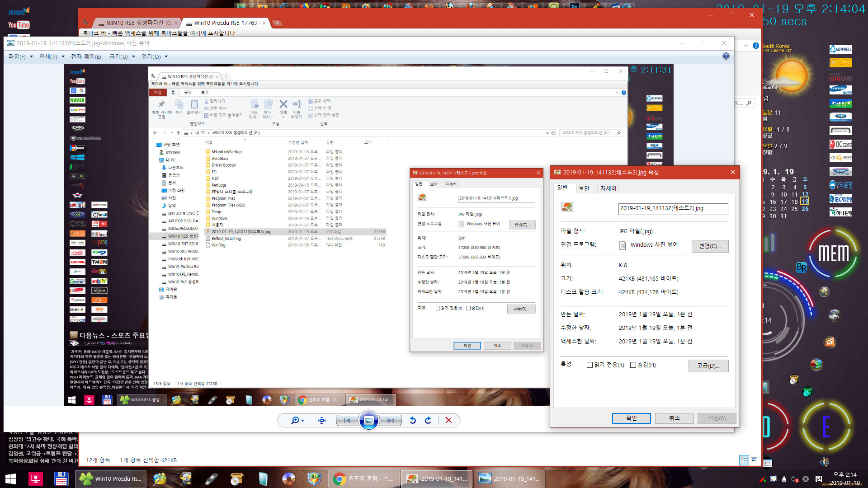
Task: Open the NH bank desktop shortcut
Action: (x=840, y=103)
